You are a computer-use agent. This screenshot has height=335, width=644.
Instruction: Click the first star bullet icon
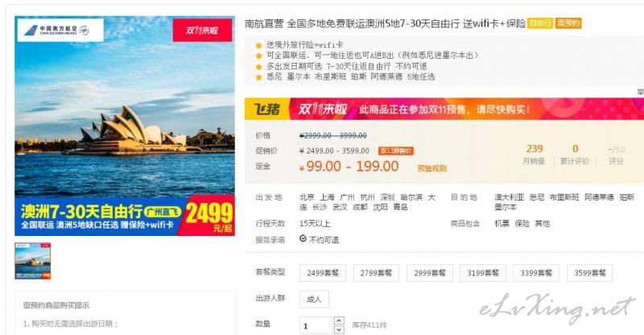(258, 45)
